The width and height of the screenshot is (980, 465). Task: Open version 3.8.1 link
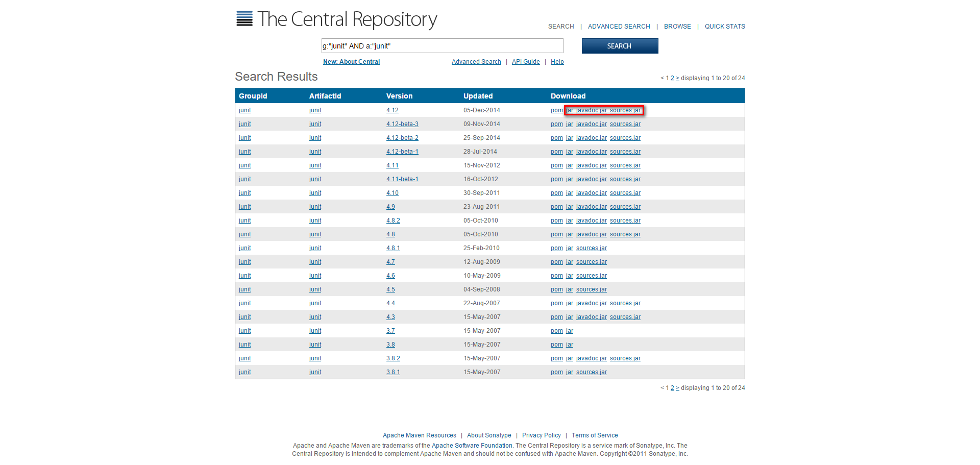point(393,372)
